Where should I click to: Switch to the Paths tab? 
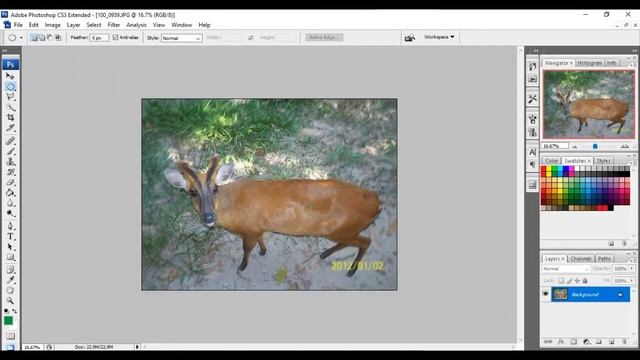604,259
